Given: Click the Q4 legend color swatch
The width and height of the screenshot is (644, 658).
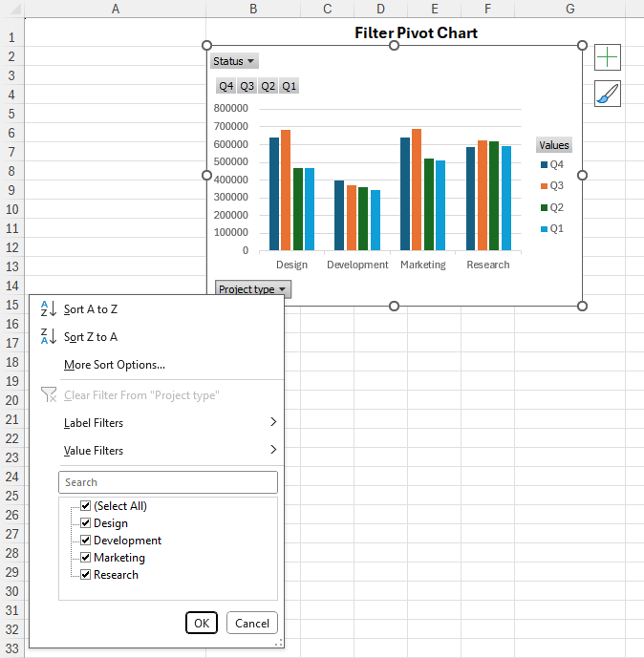Looking at the screenshot, I should pyautogui.click(x=544, y=165).
